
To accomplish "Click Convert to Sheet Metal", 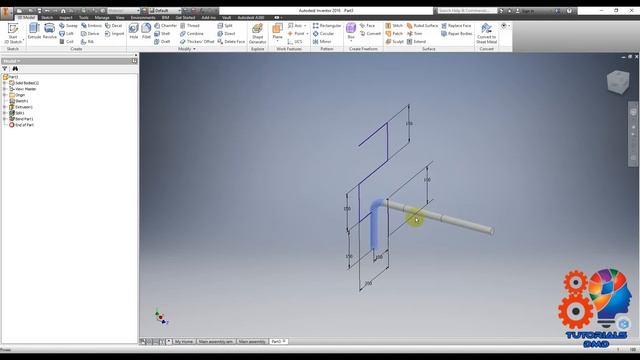I will click(486, 33).
